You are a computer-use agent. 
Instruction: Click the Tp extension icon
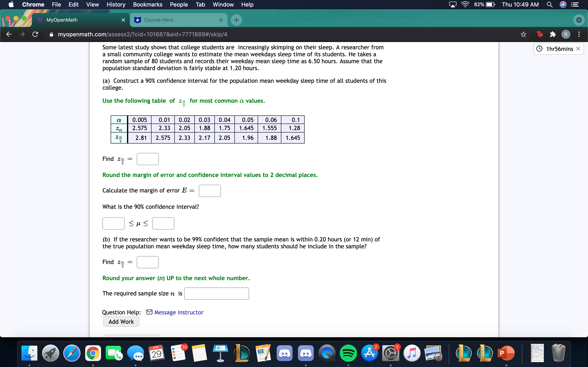coord(540,34)
